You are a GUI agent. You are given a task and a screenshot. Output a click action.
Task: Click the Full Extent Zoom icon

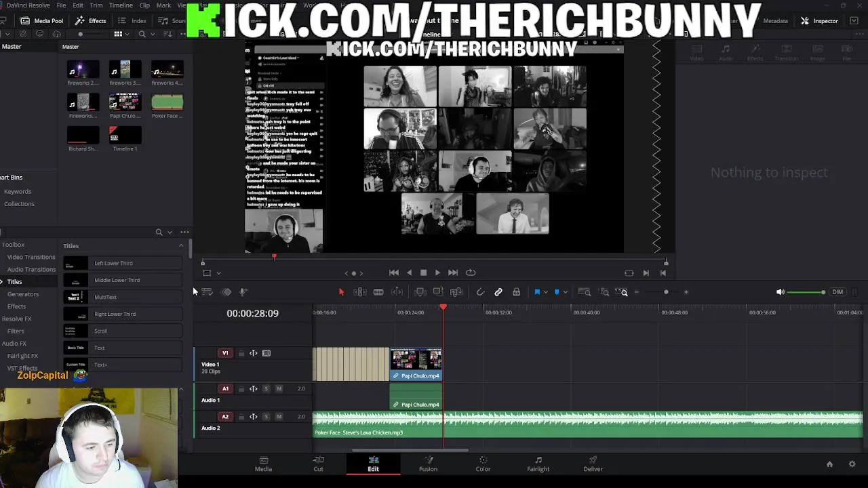coord(584,292)
